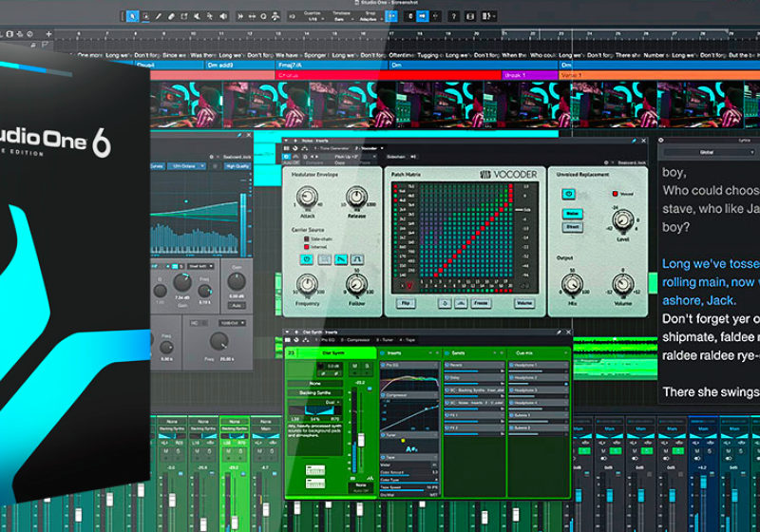Switch to Tuner insert tab
This screenshot has width=760, height=532.
[x=385, y=340]
